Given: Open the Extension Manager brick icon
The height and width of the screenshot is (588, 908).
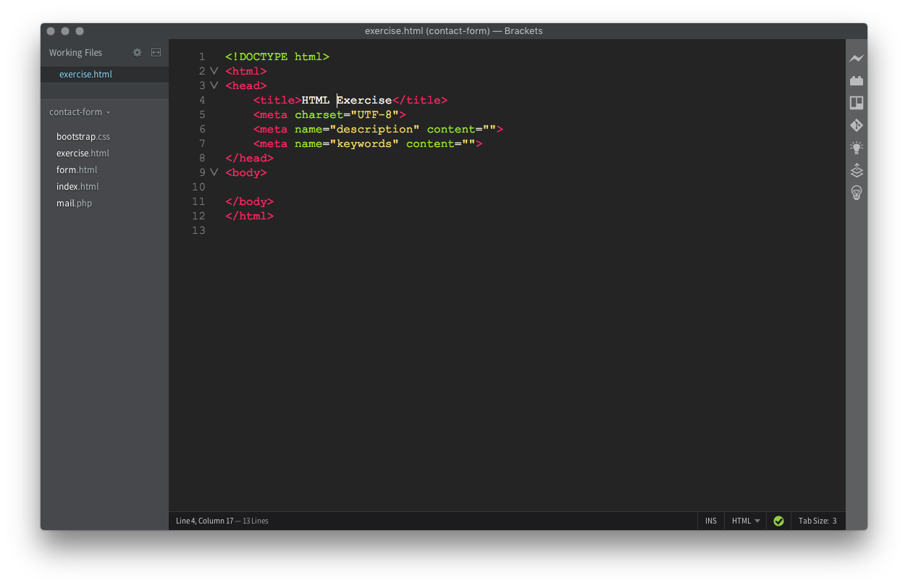Looking at the screenshot, I should coord(857,81).
